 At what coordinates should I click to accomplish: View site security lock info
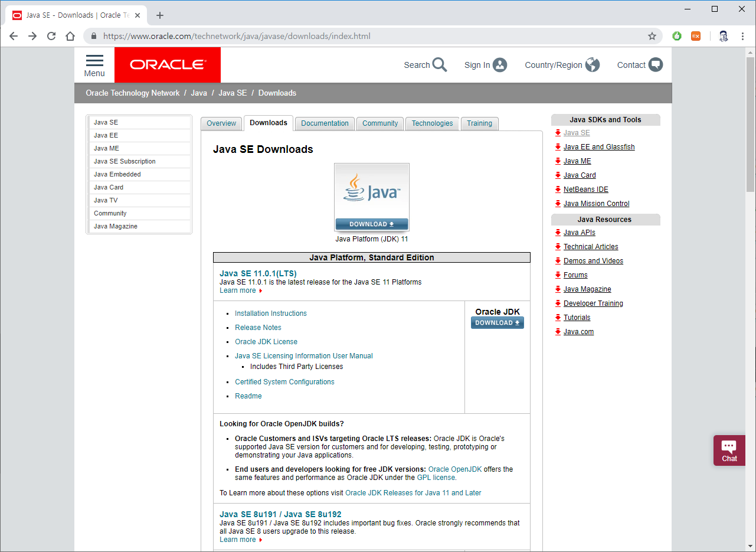94,36
